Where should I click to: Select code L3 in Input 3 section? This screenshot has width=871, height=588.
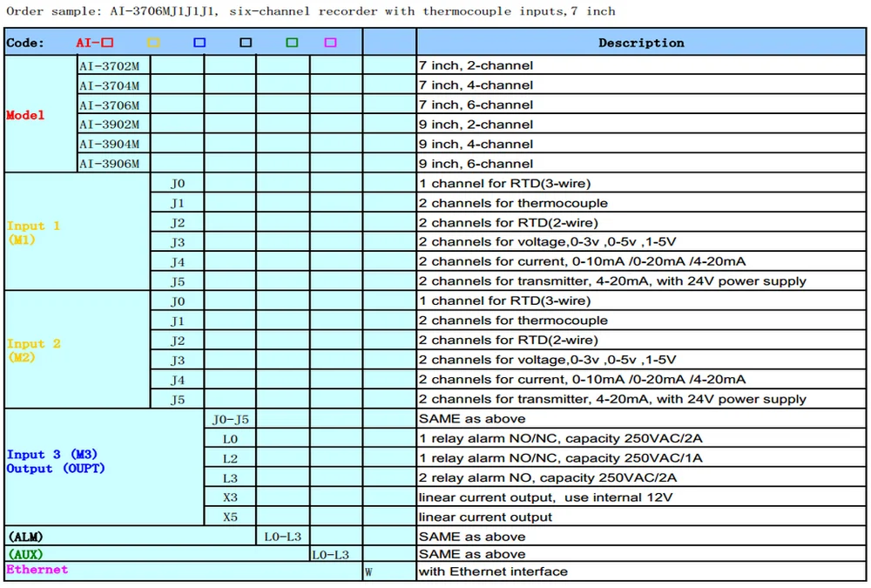(x=231, y=478)
